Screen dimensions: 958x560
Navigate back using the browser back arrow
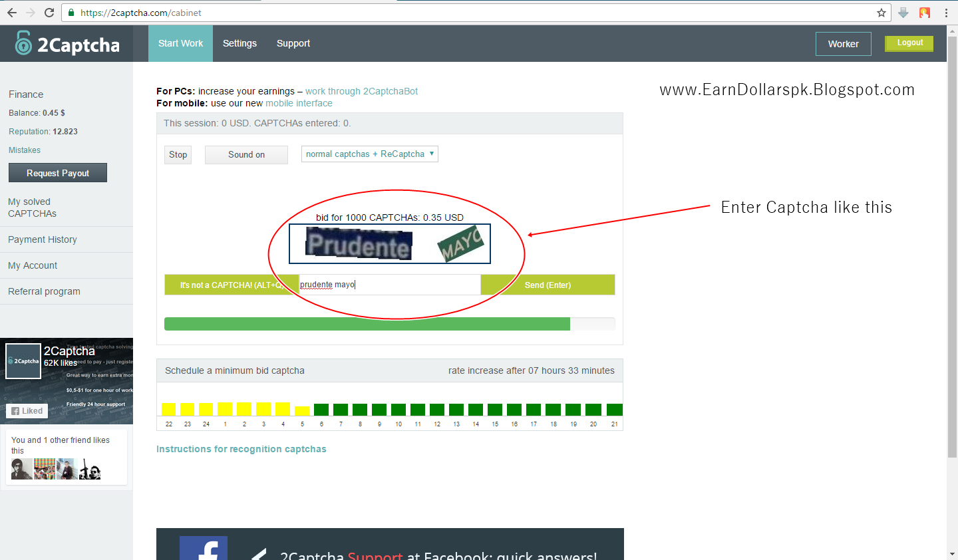coord(11,12)
